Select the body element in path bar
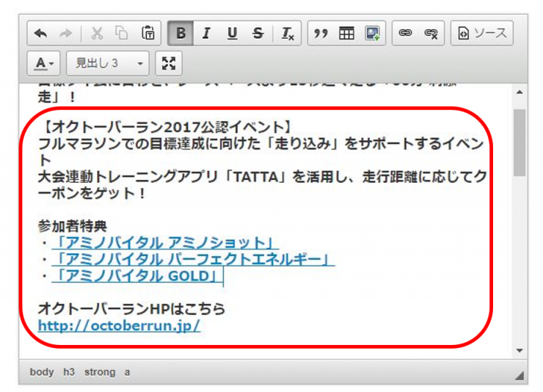 (42, 372)
